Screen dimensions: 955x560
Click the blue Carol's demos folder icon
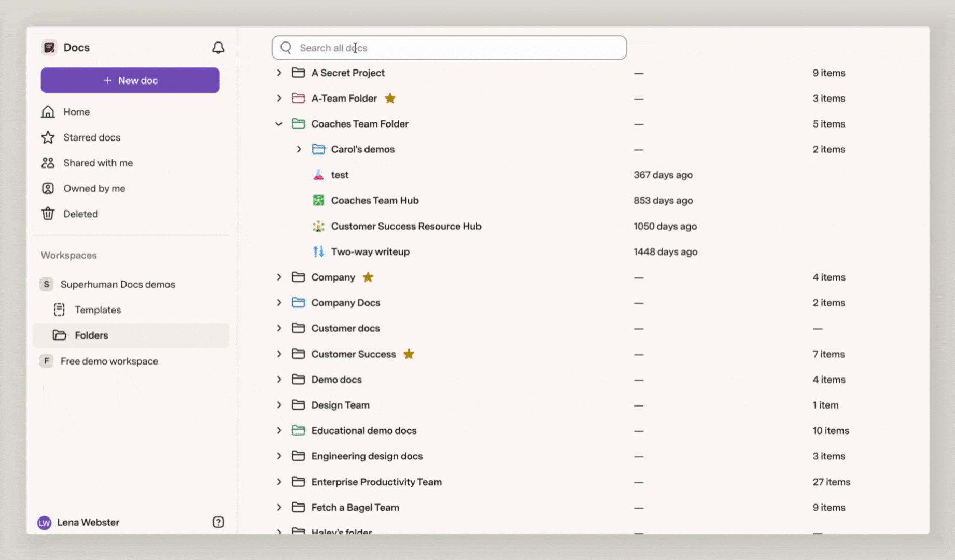click(318, 149)
